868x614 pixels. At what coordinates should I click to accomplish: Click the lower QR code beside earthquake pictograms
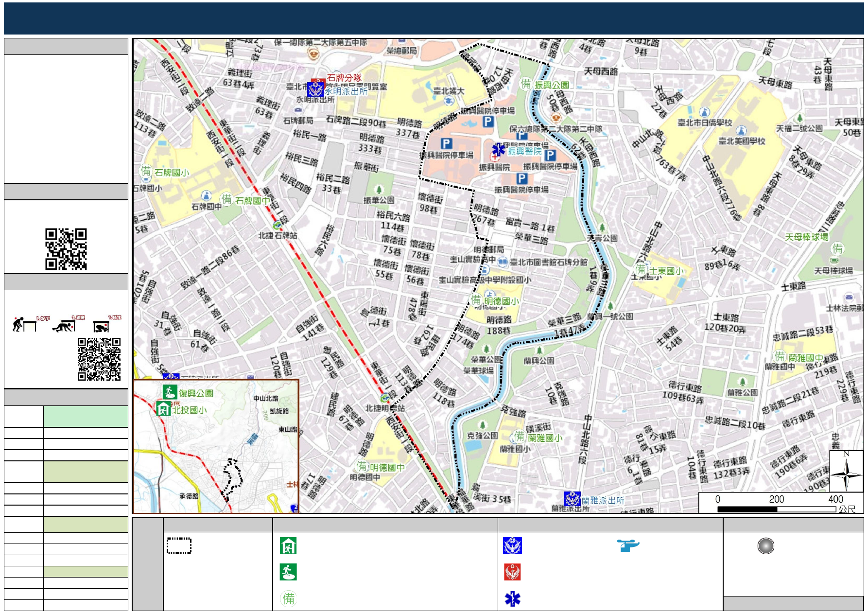click(99, 359)
